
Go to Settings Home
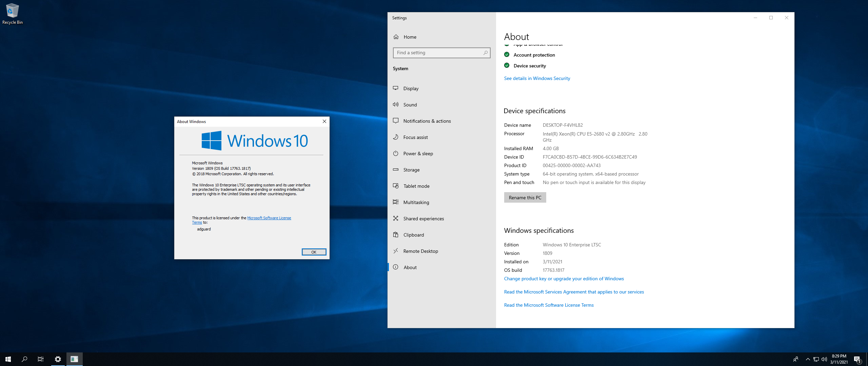441,37
